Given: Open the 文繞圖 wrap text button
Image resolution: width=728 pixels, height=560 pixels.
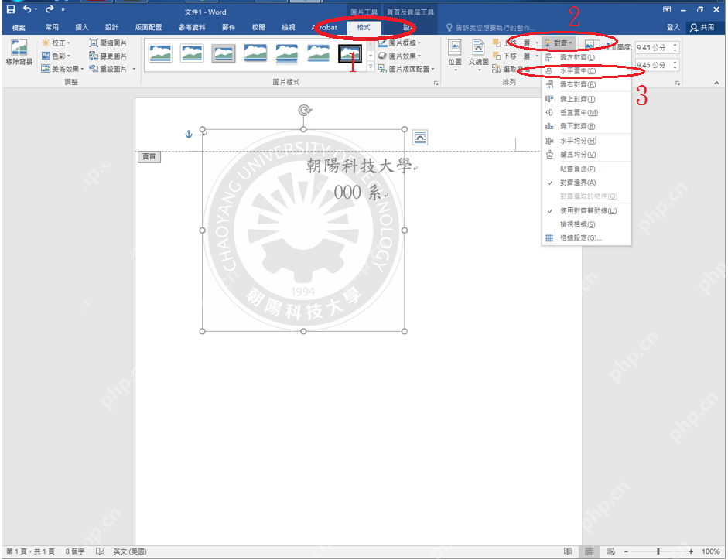Looking at the screenshot, I should 478,56.
